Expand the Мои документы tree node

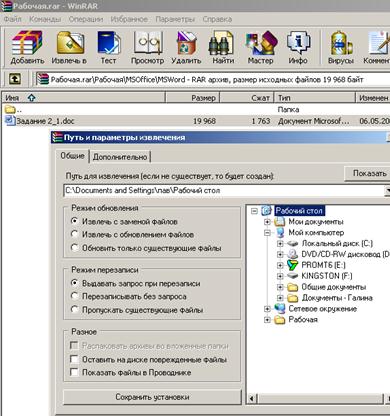tap(267, 222)
